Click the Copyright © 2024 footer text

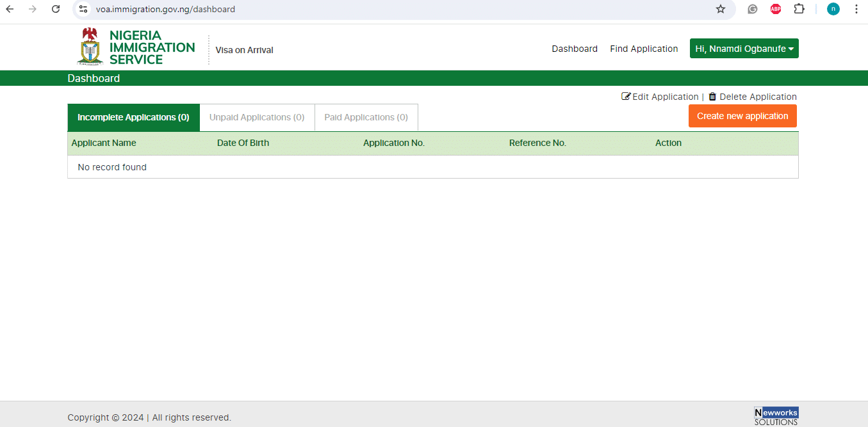149,417
